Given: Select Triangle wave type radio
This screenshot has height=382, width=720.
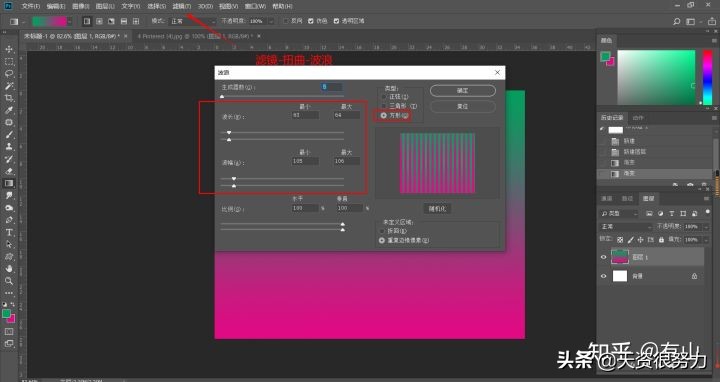Looking at the screenshot, I should [383, 106].
